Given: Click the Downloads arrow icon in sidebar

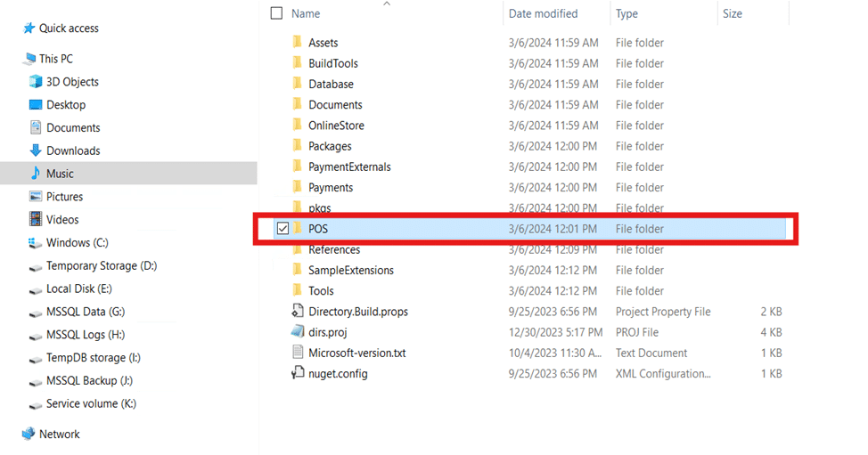Looking at the screenshot, I should 36,150.
